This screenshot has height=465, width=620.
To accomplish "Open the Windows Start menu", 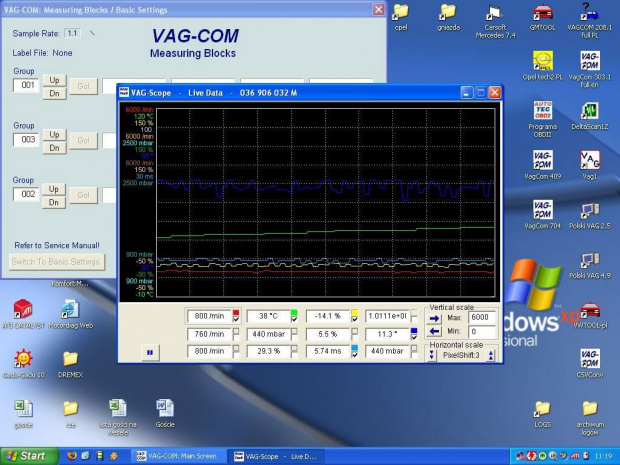I will click(x=28, y=456).
